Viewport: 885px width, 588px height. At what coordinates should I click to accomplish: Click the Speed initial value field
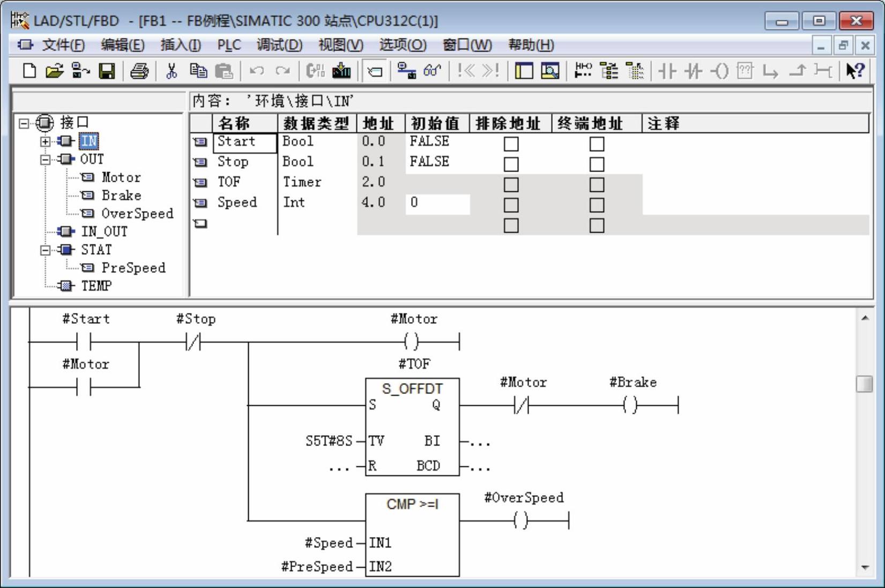tap(438, 204)
